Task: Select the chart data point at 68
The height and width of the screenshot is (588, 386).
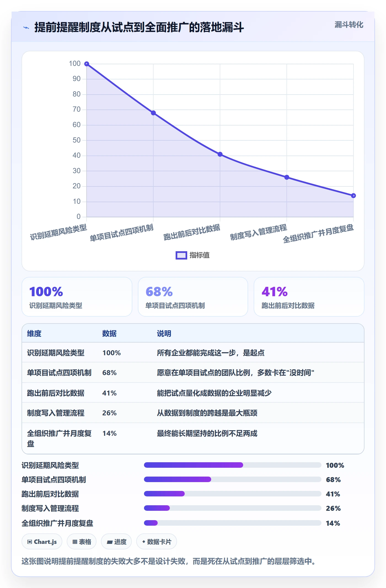Action: point(153,113)
